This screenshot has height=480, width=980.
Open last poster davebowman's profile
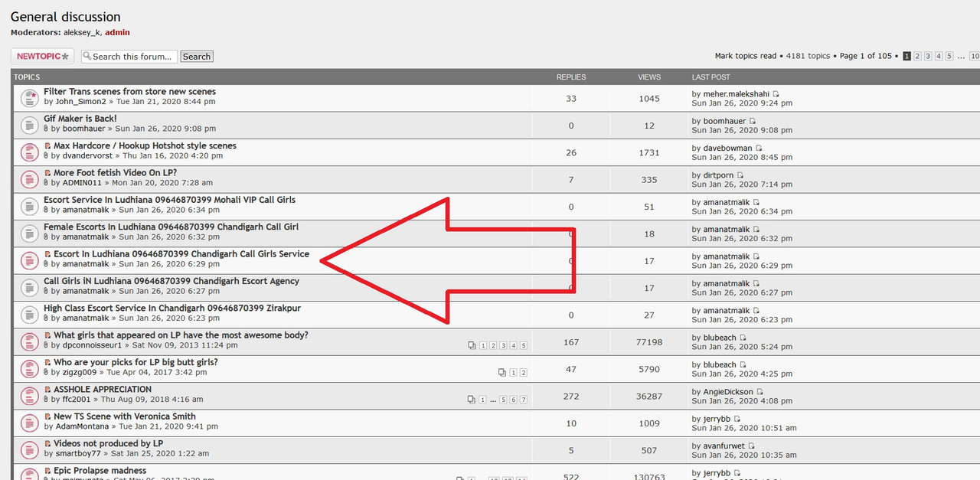[728, 149]
